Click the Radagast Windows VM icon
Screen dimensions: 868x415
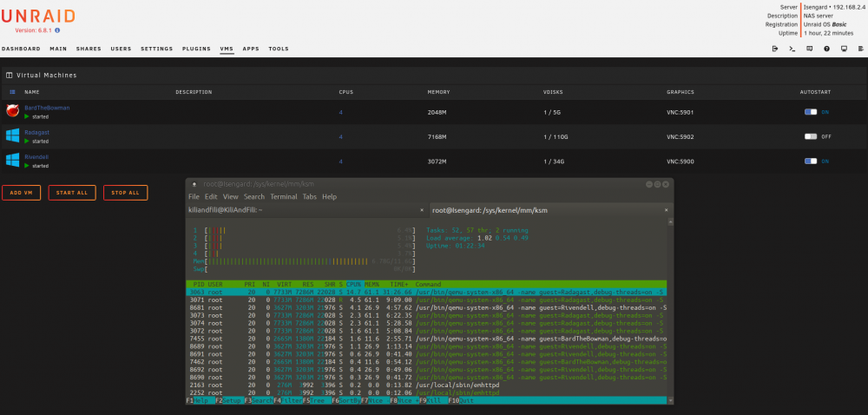(x=12, y=135)
